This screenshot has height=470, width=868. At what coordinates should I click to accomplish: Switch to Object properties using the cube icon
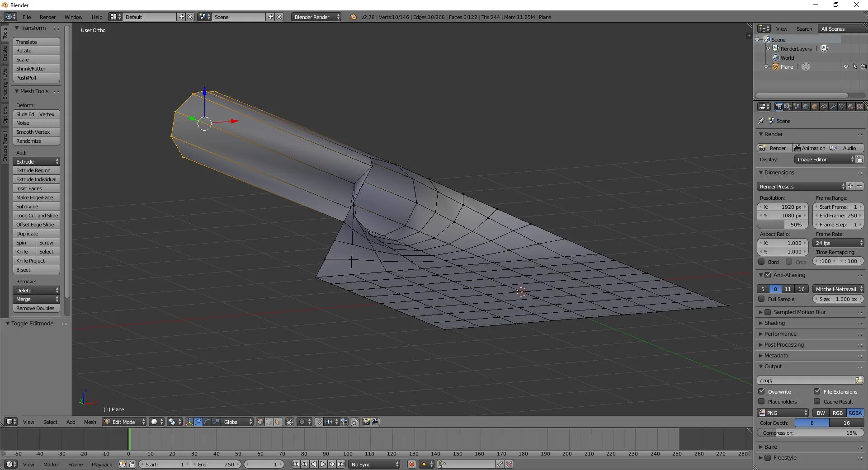(815, 106)
